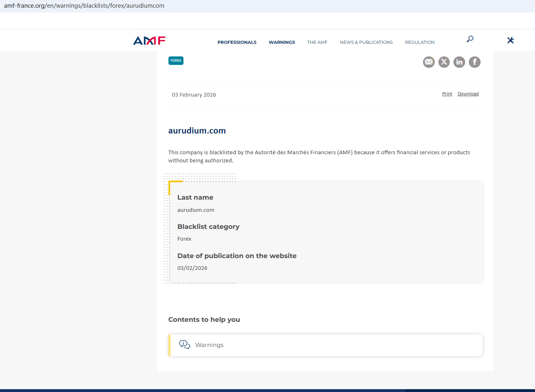Click the blacklisted company description paragraph
535x392 pixels.
(319, 156)
